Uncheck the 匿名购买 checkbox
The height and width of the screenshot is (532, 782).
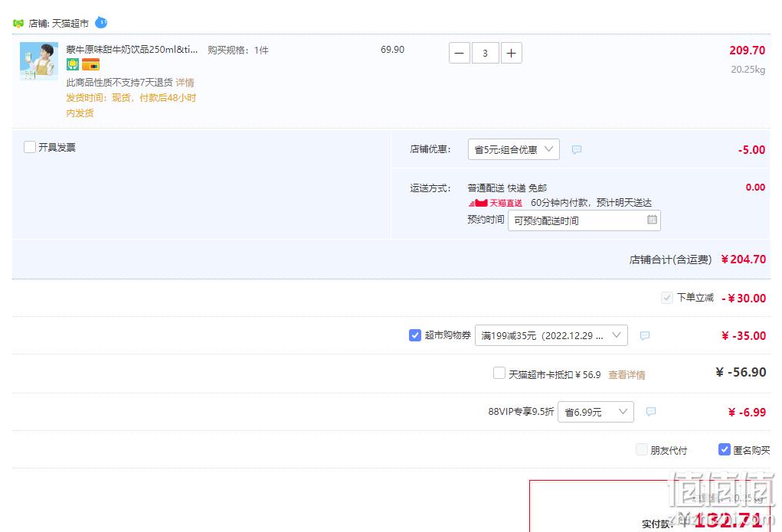[x=724, y=450]
